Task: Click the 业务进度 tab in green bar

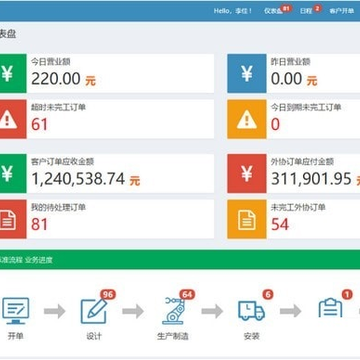Action: pos(39,260)
